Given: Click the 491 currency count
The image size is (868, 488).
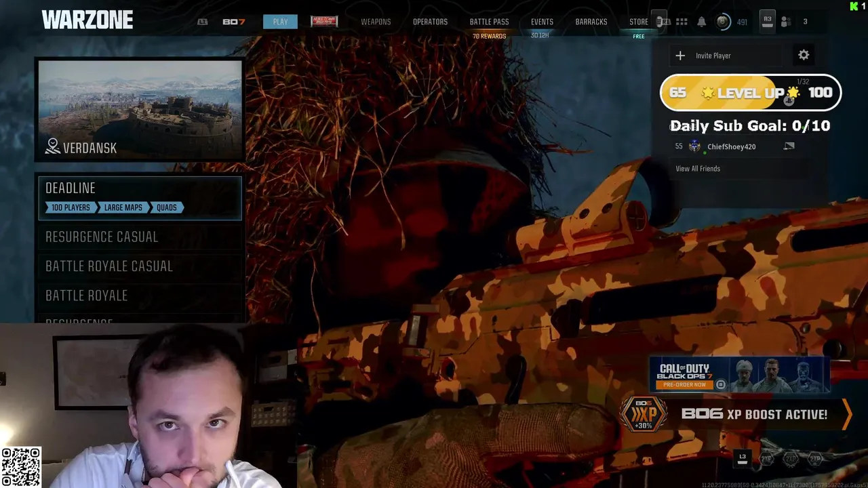Looking at the screenshot, I should pos(742,22).
